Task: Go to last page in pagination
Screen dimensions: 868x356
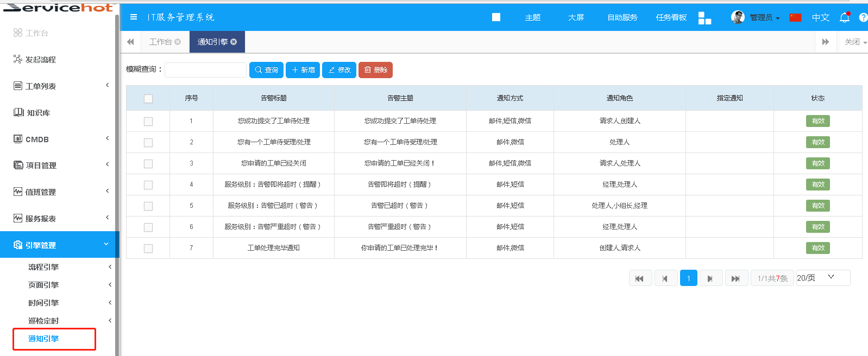Action: tap(735, 278)
